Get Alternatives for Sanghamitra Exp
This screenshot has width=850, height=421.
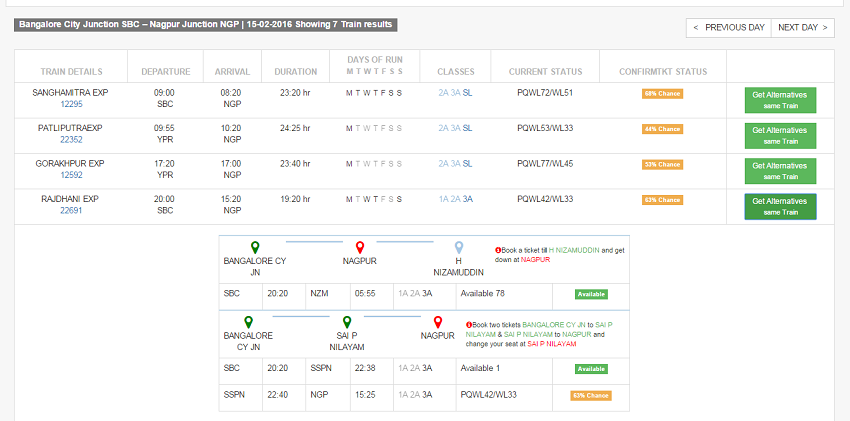[x=780, y=99]
